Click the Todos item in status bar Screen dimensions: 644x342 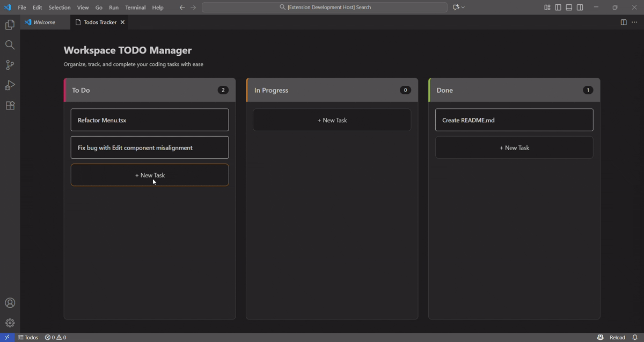click(28, 337)
